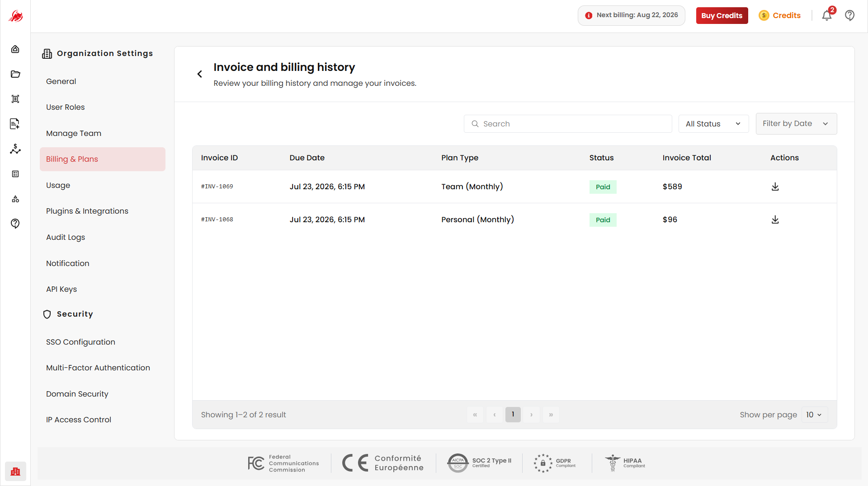This screenshot has width=868, height=486.
Task: Click the Credits link
Action: point(787,15)
